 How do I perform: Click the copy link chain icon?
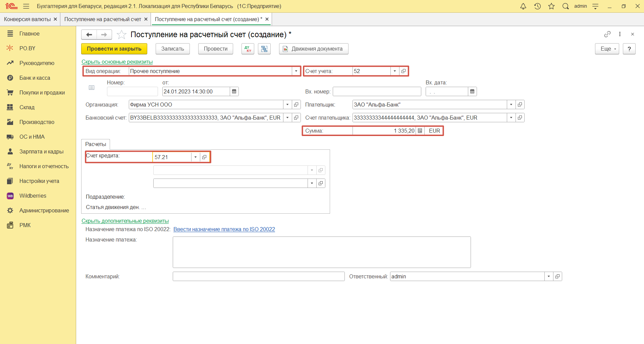(607, 34)
